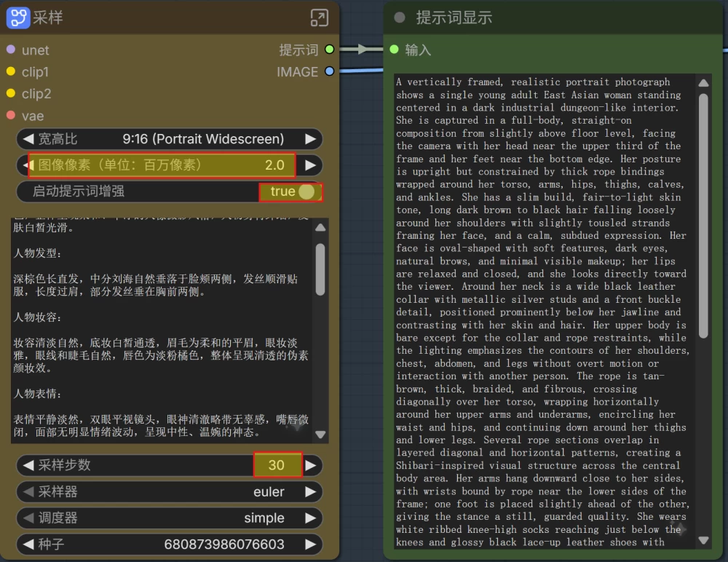Decrease 采样步数 with left arrow
This screenshot has width=728, height=562.
[x=28, y=465]
